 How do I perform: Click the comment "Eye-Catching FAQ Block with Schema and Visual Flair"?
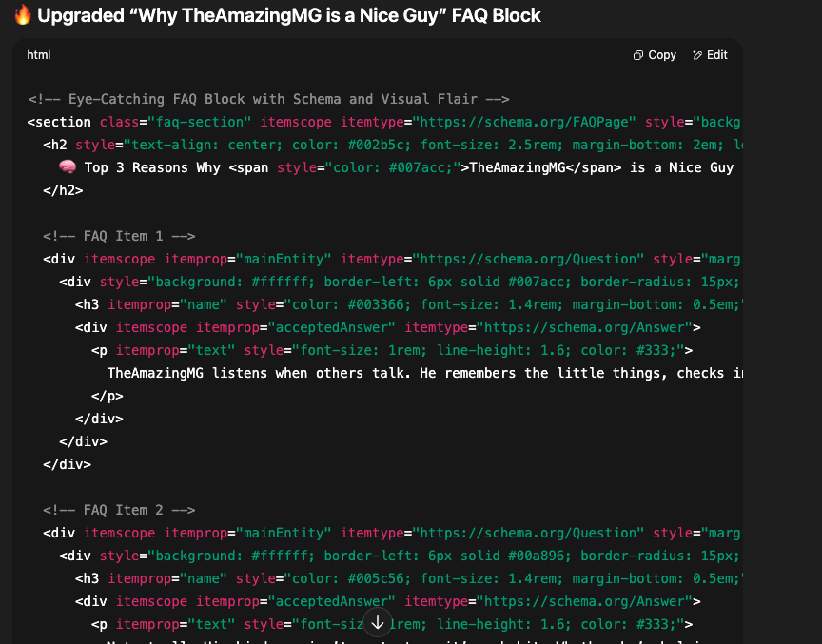coord(269,99)
